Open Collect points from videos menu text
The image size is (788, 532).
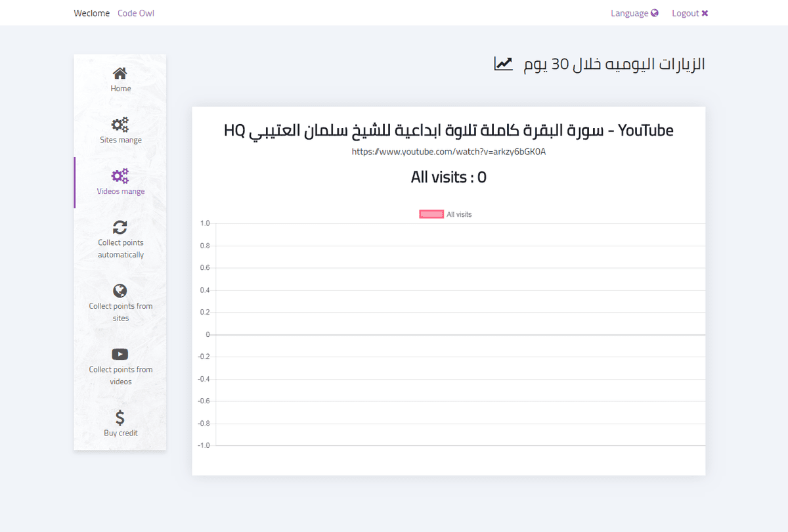(121, 376)
